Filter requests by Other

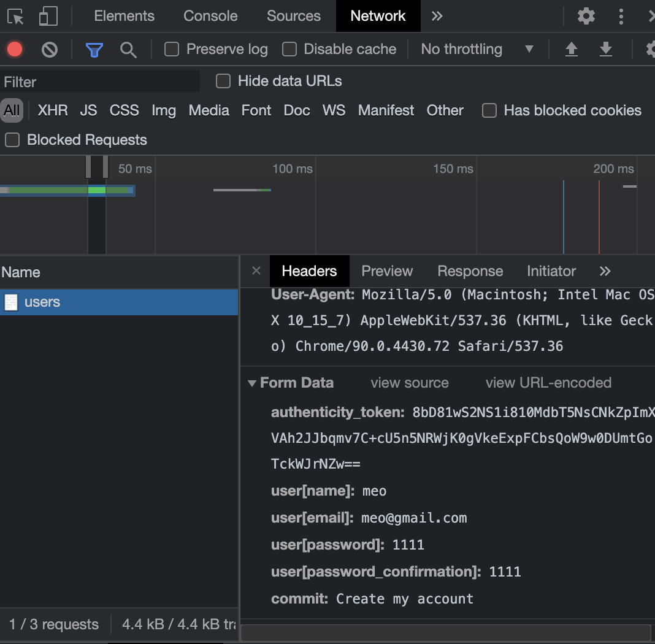445,110
